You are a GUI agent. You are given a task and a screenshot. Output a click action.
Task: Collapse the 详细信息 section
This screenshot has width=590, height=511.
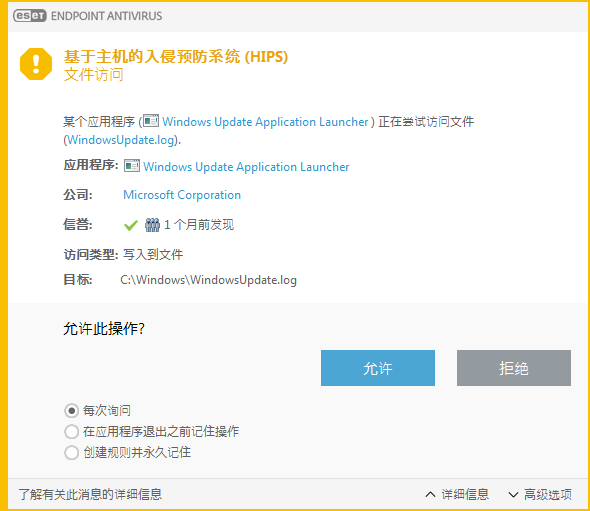point(457,494)
